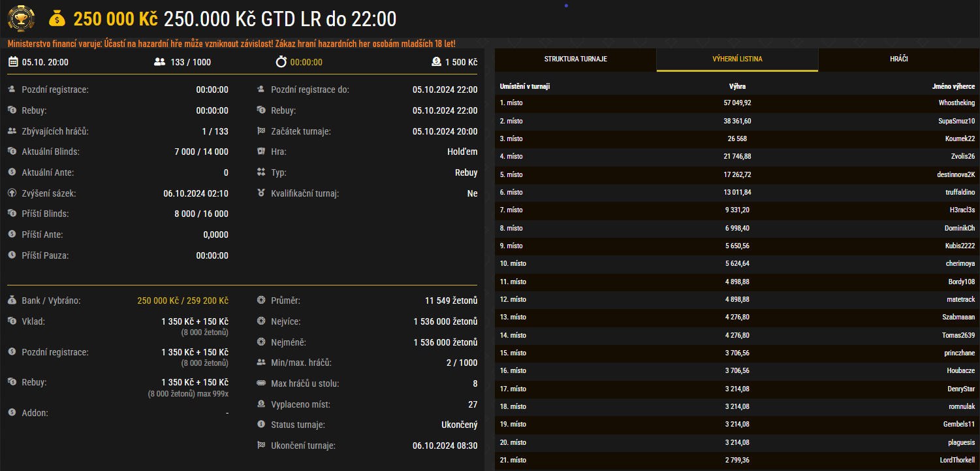Image resolution: width=980 pixels, height=471 pixels.
Task: Click the 6. místo row label
Action: 511,192
